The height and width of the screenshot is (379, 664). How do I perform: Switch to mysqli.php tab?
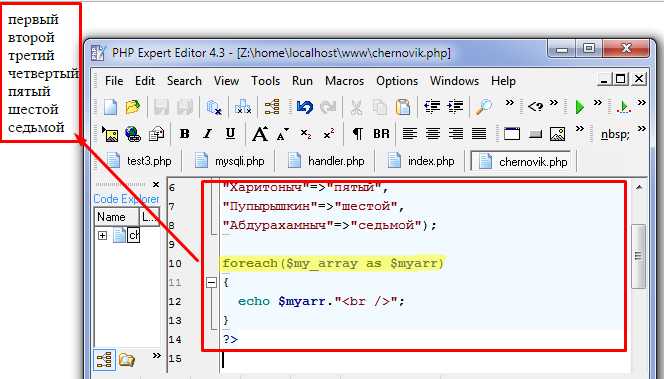coord(229,161)
